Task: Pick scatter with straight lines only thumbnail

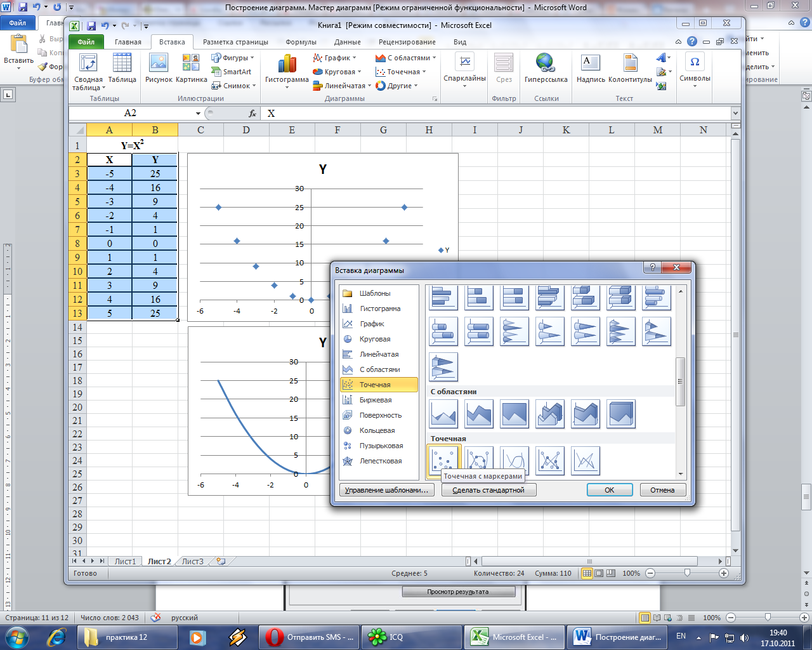Action: point(586,460)
